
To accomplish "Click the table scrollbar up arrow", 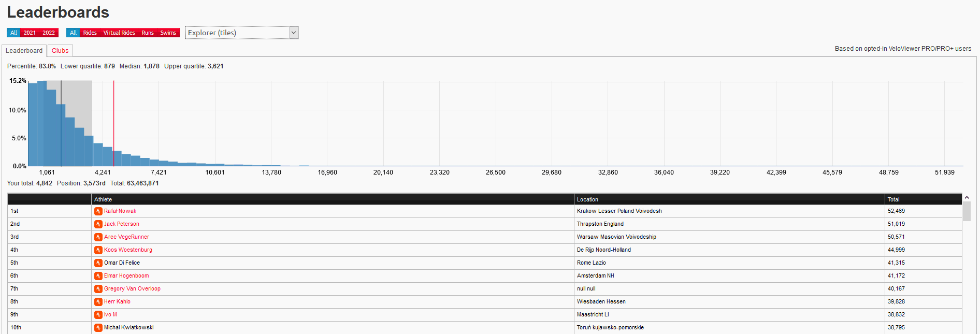I will tap(967, 198).
